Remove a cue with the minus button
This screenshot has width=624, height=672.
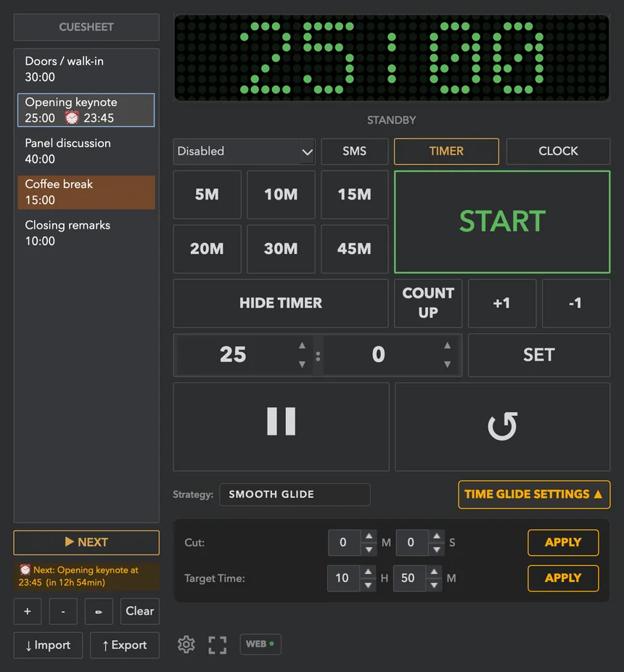click(63, 611)
